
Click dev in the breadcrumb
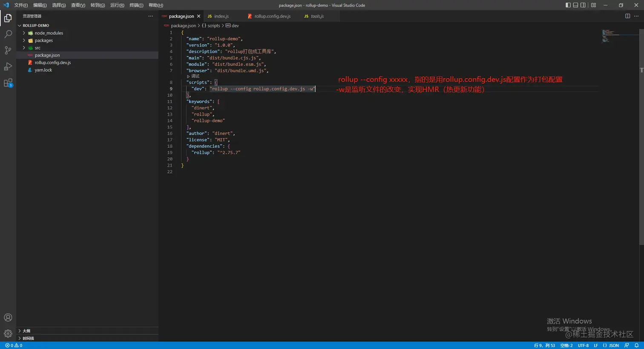pos(235,26)
